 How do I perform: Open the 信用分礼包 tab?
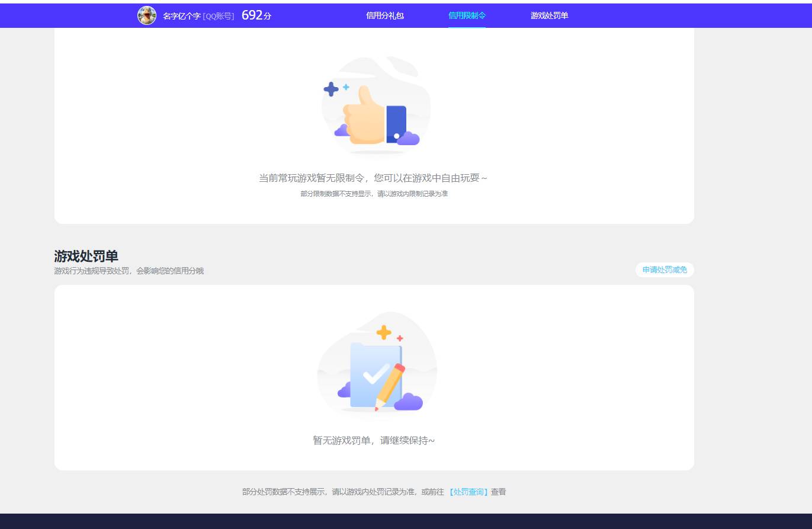[386, 15]
